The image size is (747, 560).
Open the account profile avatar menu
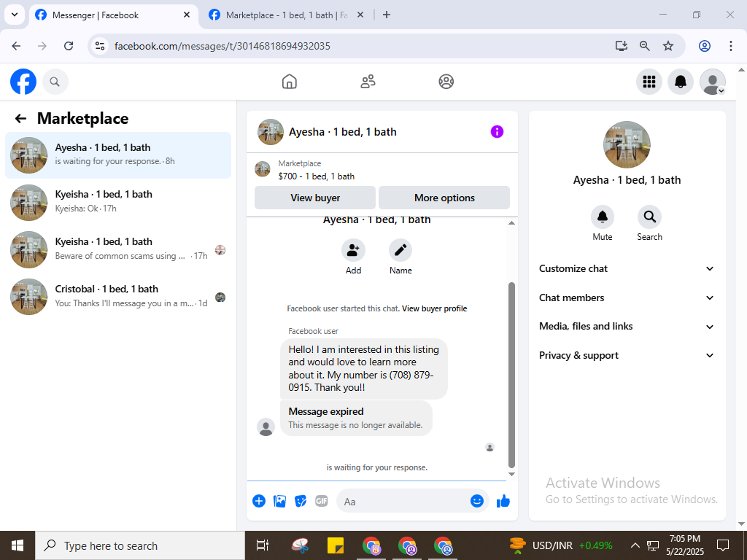point(712,82)
